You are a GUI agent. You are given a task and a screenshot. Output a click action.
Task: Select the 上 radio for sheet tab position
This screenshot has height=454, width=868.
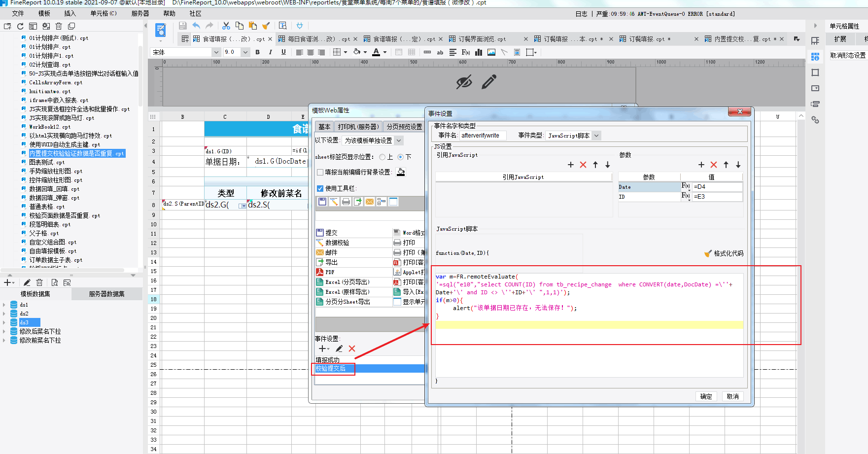tap(382, 157)
